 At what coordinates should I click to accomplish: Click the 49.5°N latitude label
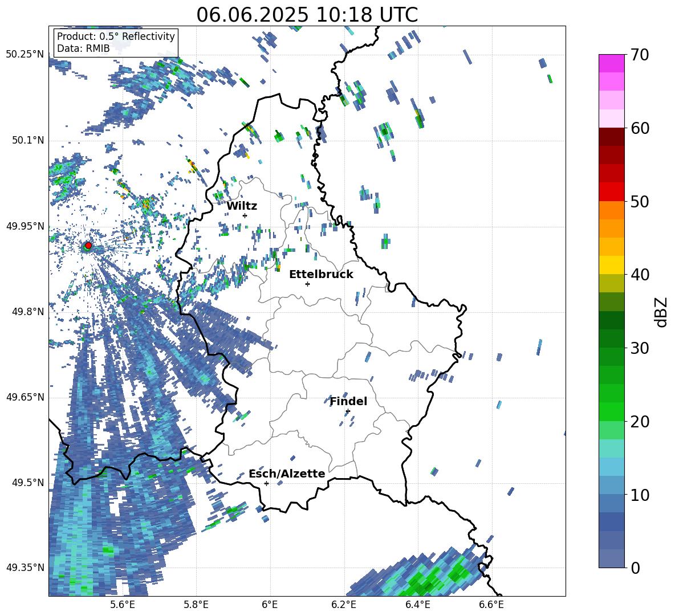point(28,483)
